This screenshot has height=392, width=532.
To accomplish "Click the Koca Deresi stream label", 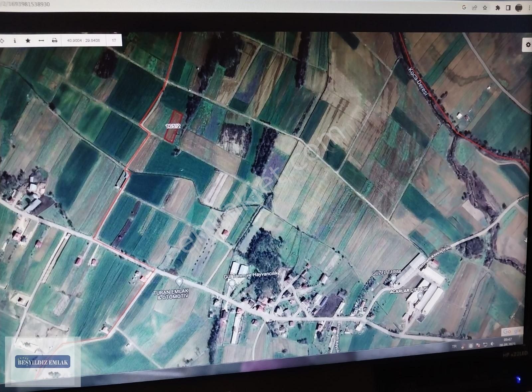I will pos(418,82).
